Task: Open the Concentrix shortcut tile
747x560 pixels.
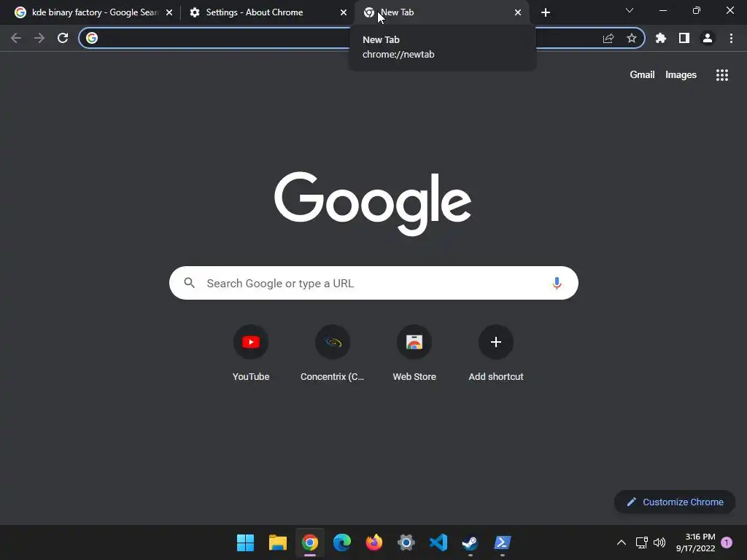Action: tap(333, 354)
